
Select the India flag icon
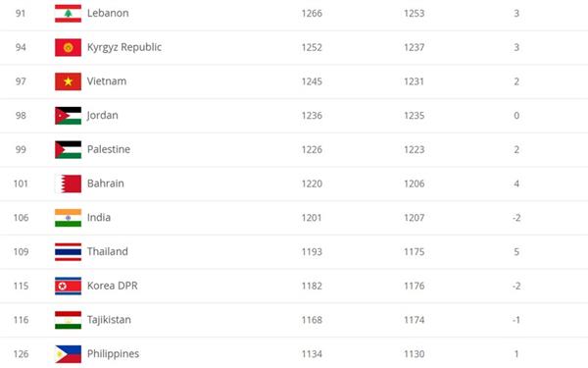(68, 218)
